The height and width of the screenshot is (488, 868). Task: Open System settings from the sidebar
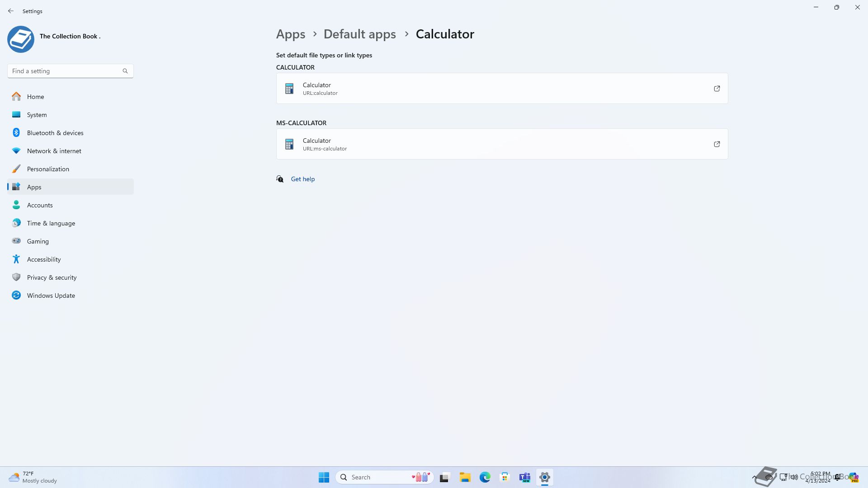click(x=70, y=115)
